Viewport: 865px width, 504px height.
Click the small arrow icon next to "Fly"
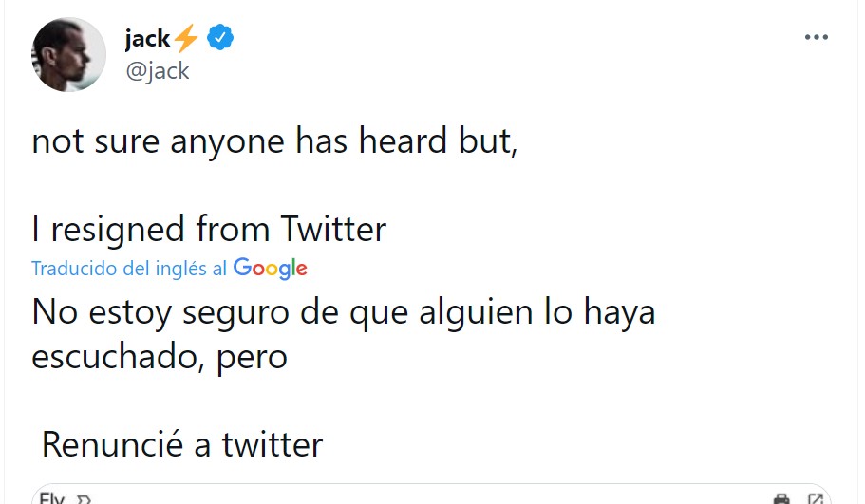[x=83, y=498]
